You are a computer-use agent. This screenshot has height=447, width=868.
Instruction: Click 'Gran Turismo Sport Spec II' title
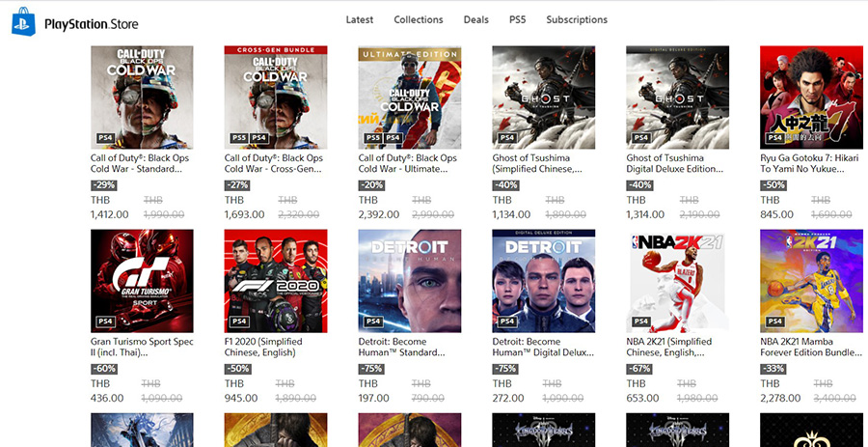pos(143,347)
